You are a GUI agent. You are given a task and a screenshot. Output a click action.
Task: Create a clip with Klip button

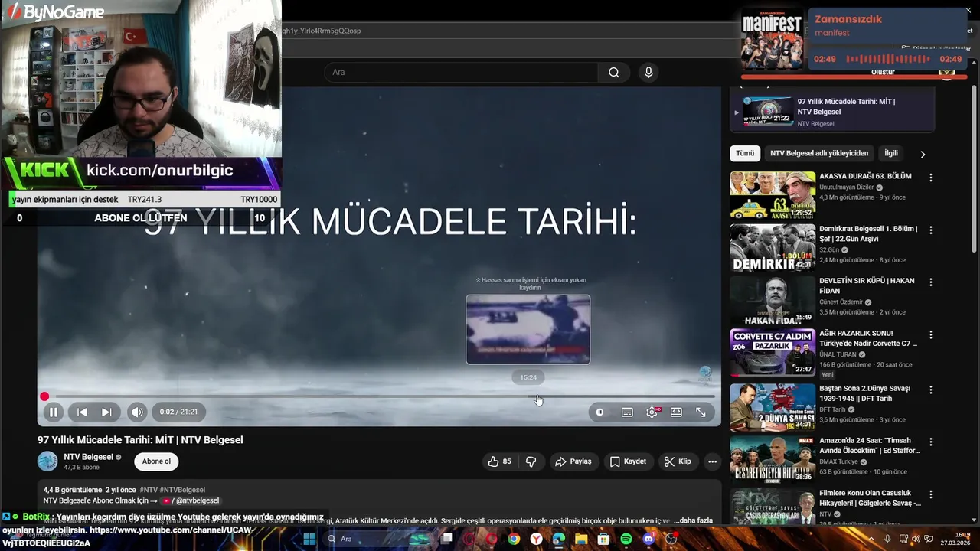point(678,461)
